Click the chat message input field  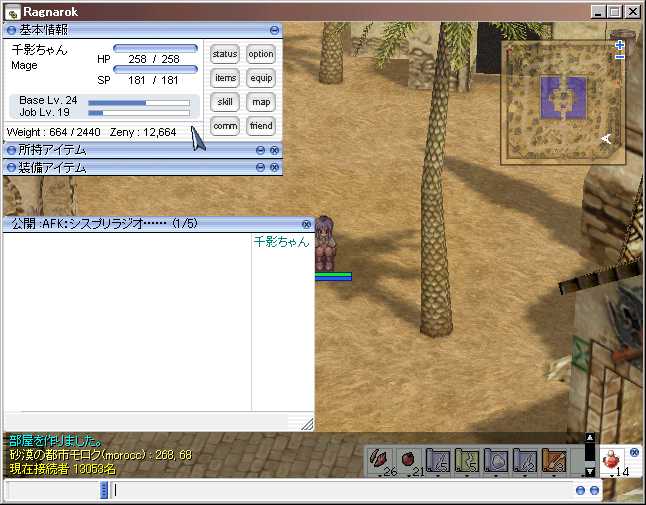click(x=342, y=490)
